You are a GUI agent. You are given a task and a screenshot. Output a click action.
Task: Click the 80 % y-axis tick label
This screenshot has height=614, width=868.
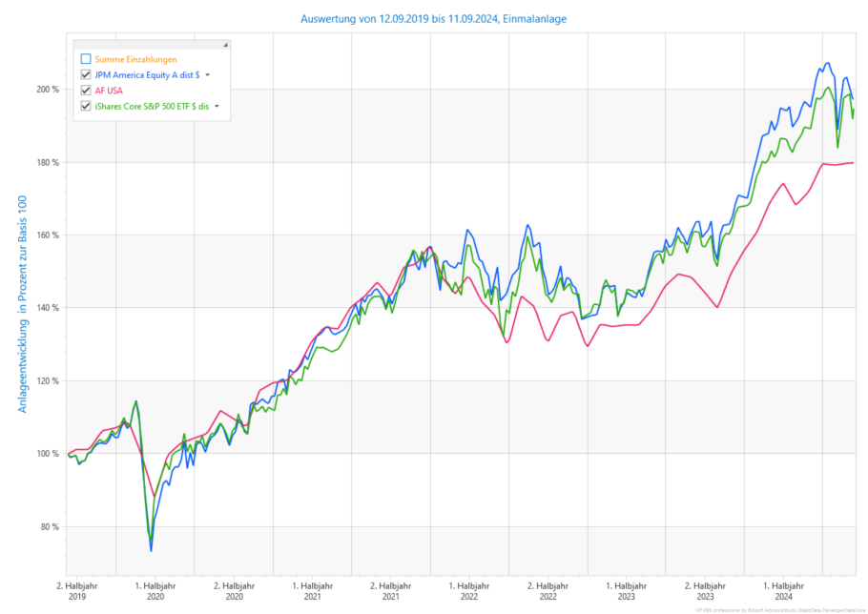pos(49,526)
